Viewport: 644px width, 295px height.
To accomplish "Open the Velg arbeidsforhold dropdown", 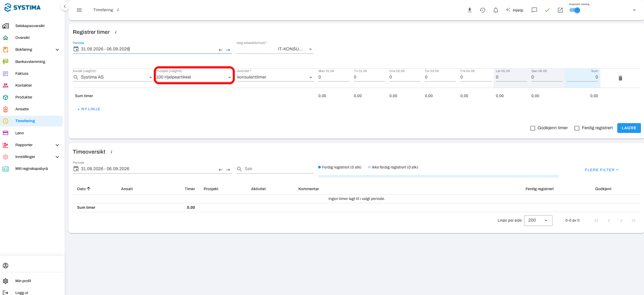I will click(x=275, y=49).
